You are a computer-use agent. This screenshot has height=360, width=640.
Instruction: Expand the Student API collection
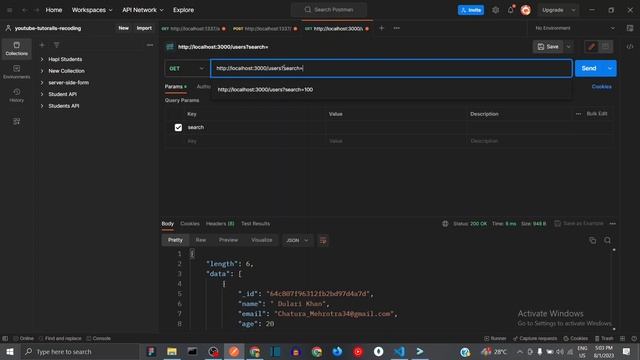[x=42, y=94]
